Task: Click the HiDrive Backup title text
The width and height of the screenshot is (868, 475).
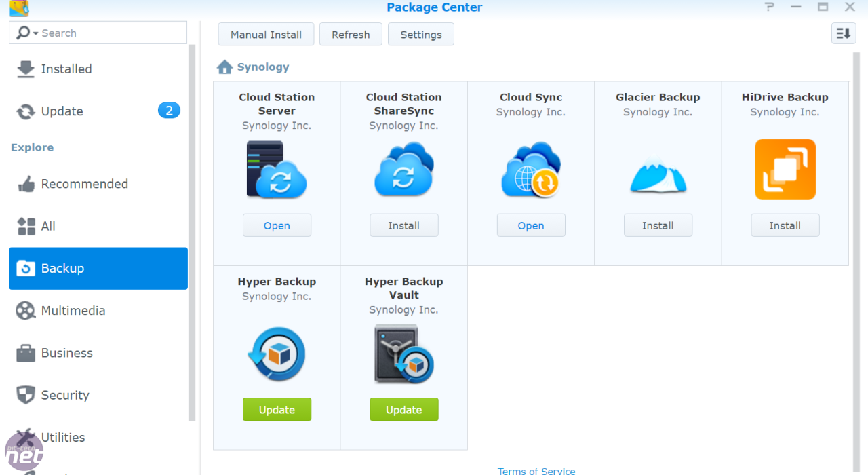Action: (x=785, y=97)
